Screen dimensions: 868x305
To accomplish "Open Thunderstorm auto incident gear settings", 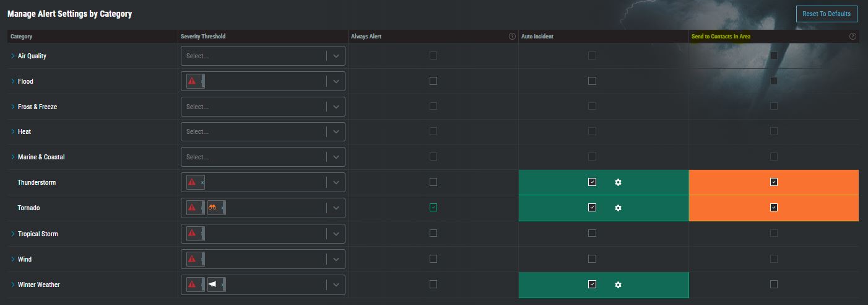I will click(618, 182).
